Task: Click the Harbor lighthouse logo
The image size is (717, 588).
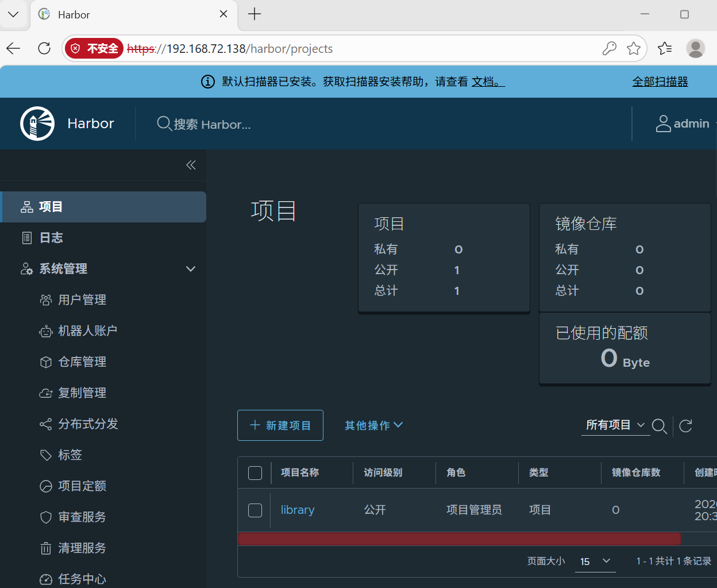Action: pos(37,124)
